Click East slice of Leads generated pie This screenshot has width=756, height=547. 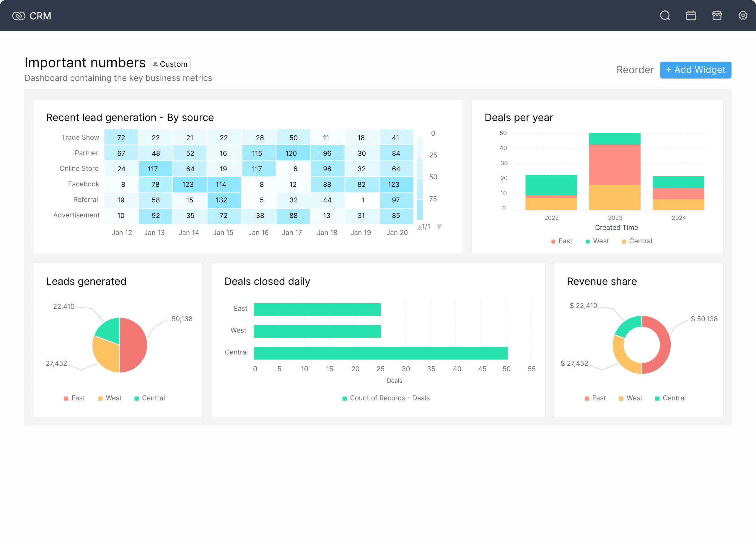pos(133,345)
